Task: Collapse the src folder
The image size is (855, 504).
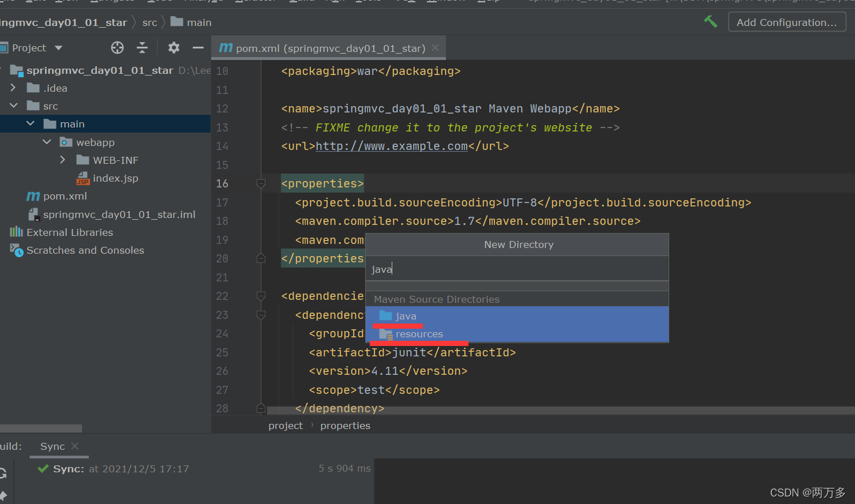Action: tap(13, 106)
